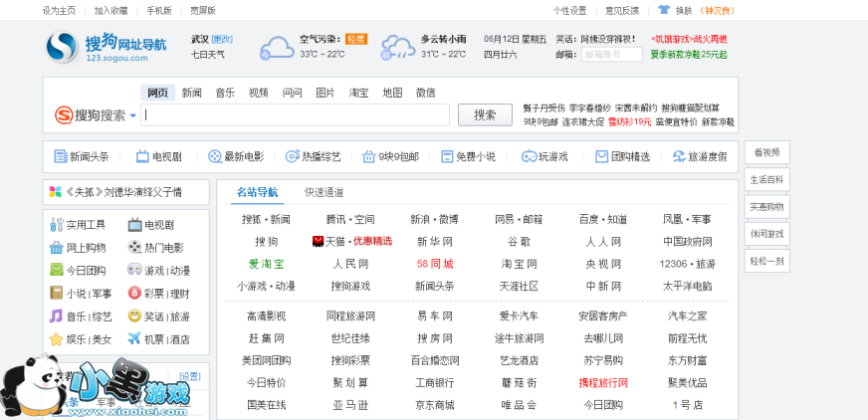Screen dimensions: 868x420
Task: Open the 意见反馈 link
Action: pyautogui.click(x=622, y=10)
